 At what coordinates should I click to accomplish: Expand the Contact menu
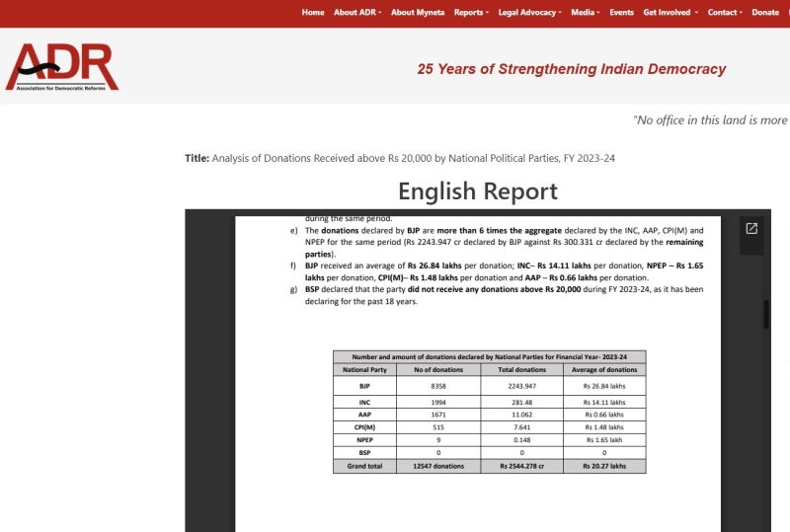pos(725,13)
